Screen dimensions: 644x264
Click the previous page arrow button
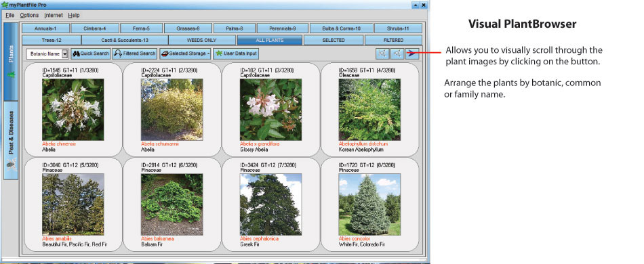[397, 53]
